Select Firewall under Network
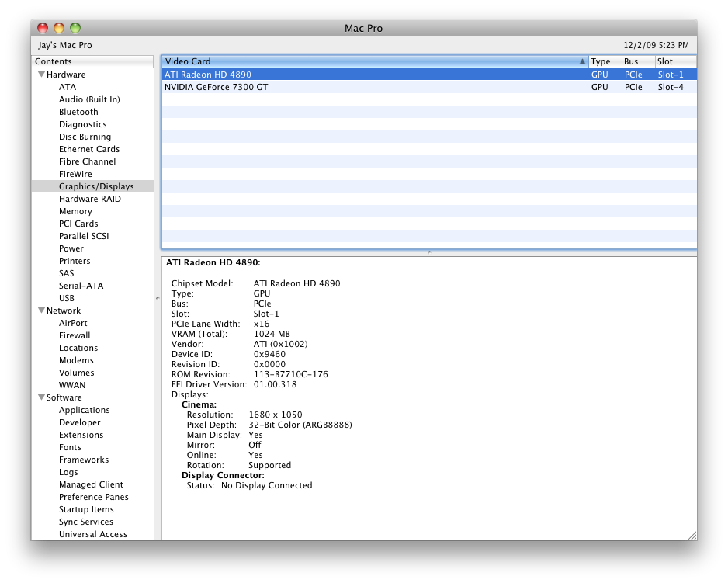Image resolution: width=728 pixels, height=583 pixels. coord(75,335)
